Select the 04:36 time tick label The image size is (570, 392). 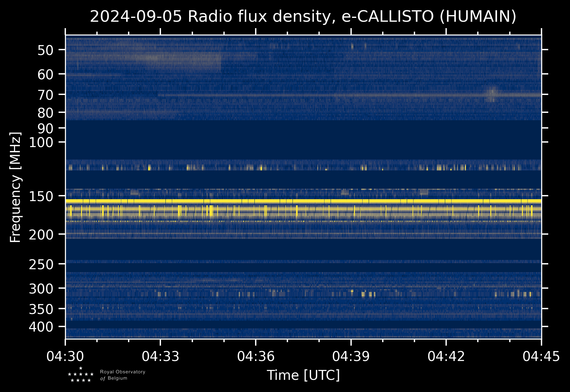pos(256,356)
